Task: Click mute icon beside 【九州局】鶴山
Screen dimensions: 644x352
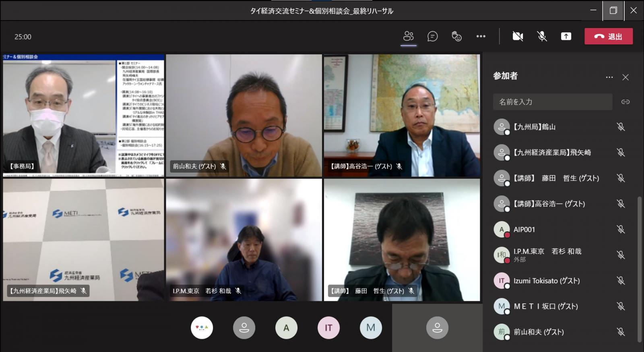Action: point(621,127)
